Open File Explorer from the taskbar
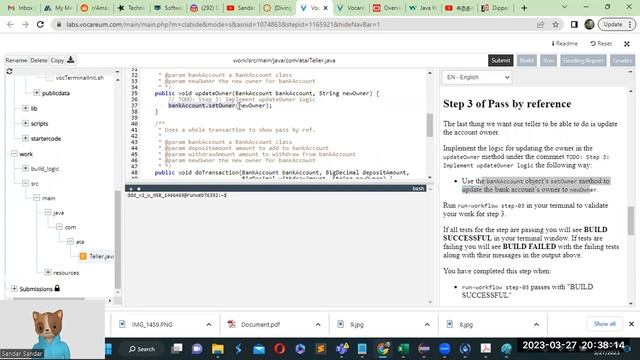640x360 pixels. pyautogui.click(x=218, y=349)
